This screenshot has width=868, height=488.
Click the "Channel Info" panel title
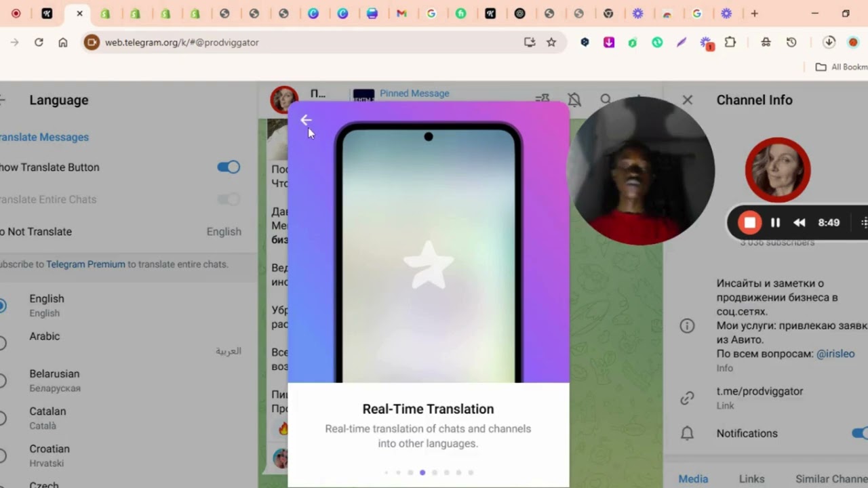[x=754, y=100]
